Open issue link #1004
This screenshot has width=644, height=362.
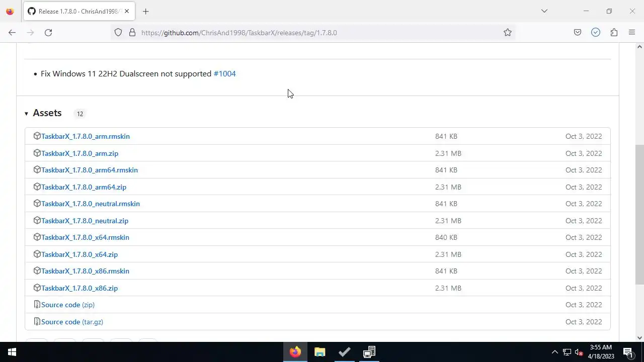[224, 73]
